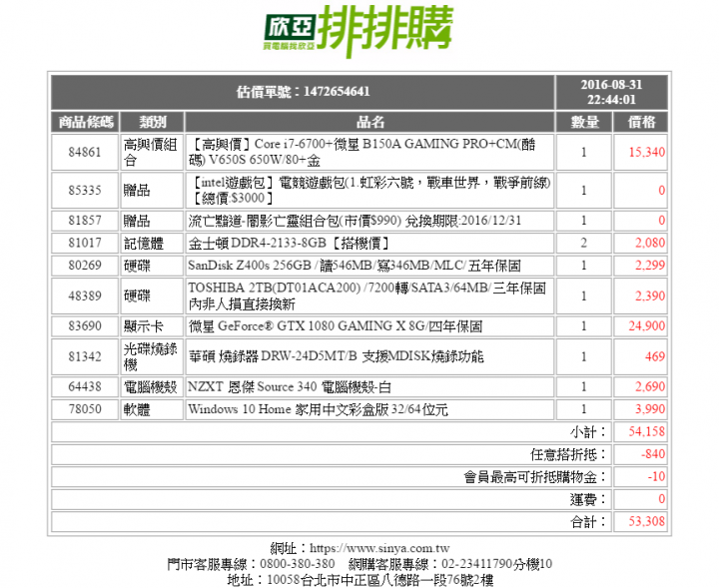Select barcode 84861
719x588 pixels.
[x=85, y=152]
